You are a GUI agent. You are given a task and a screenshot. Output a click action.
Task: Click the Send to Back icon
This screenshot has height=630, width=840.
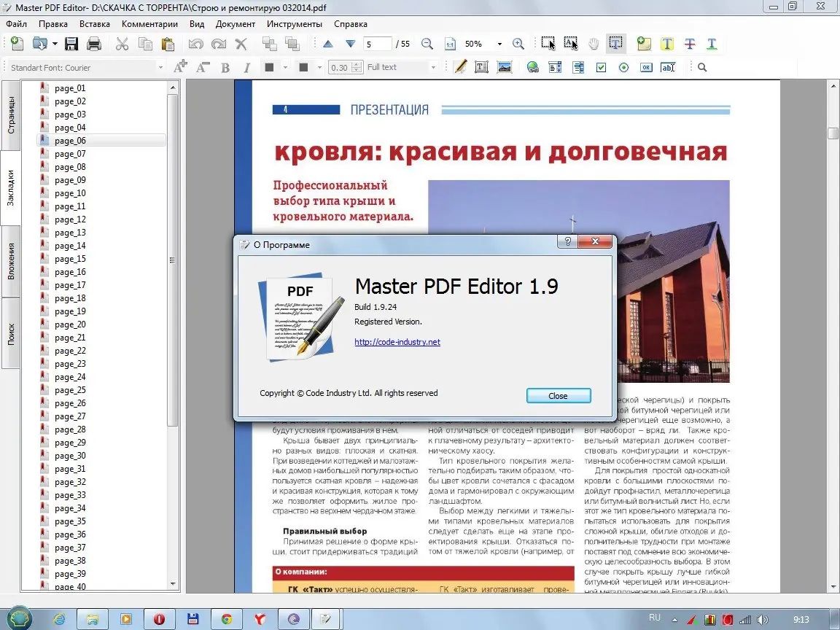point(292,44)
